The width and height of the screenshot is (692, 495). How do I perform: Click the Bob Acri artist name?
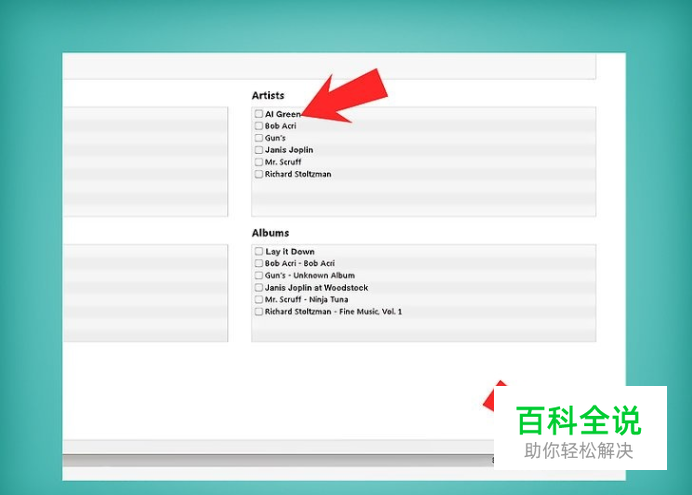pos(281,126)
